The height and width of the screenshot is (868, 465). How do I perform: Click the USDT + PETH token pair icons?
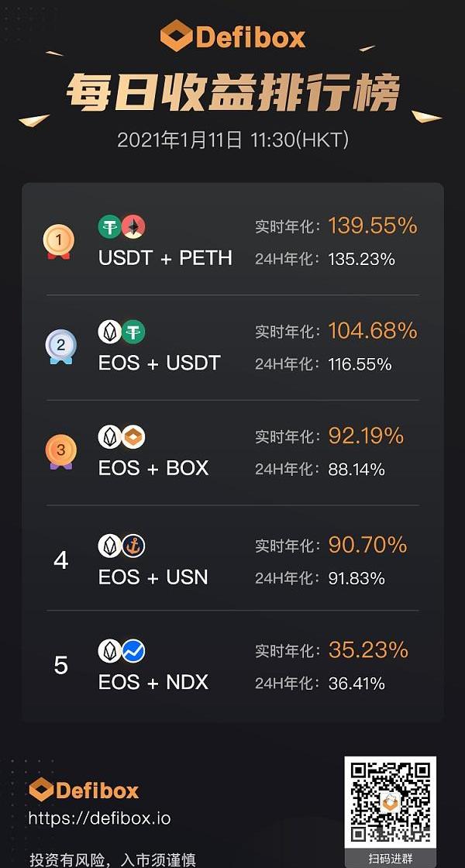(122, 227)
